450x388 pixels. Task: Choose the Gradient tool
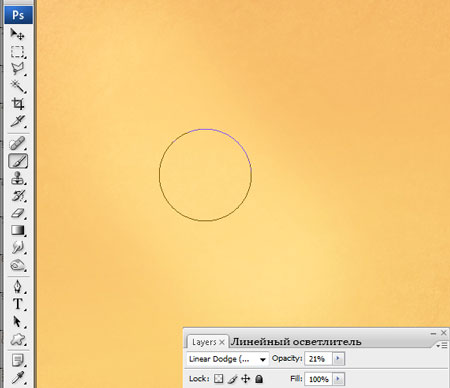(17, 230)
